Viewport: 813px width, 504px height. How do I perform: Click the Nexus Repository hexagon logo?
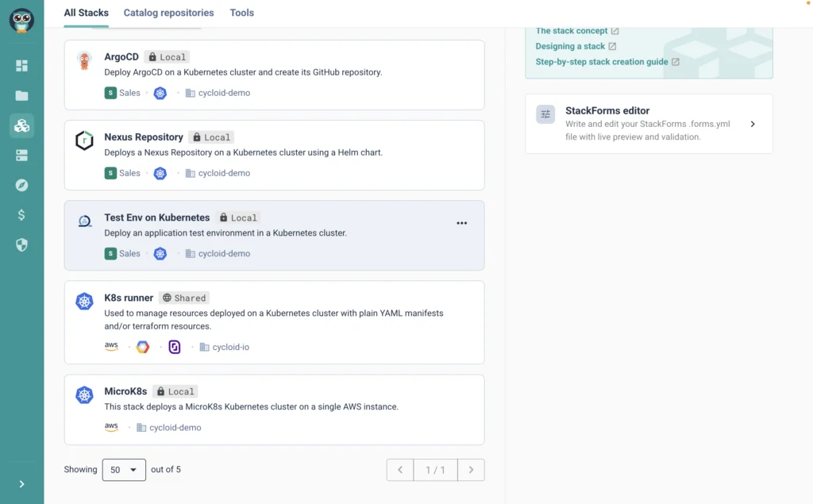(84, 140)
